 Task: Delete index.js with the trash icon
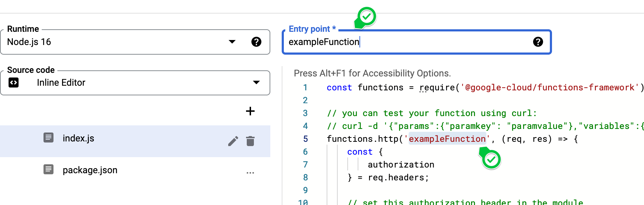pos(250,141)
